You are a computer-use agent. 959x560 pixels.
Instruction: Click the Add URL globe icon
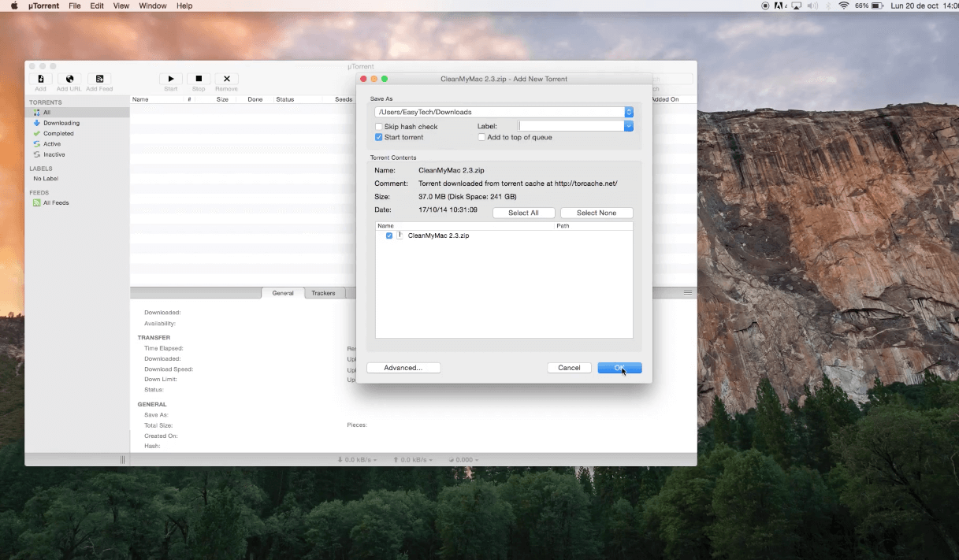click(69, 79)
